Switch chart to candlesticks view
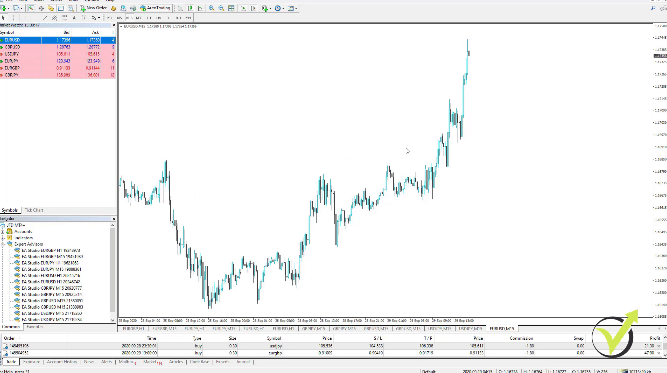667x373 pixels. click(x=190, y=8)
